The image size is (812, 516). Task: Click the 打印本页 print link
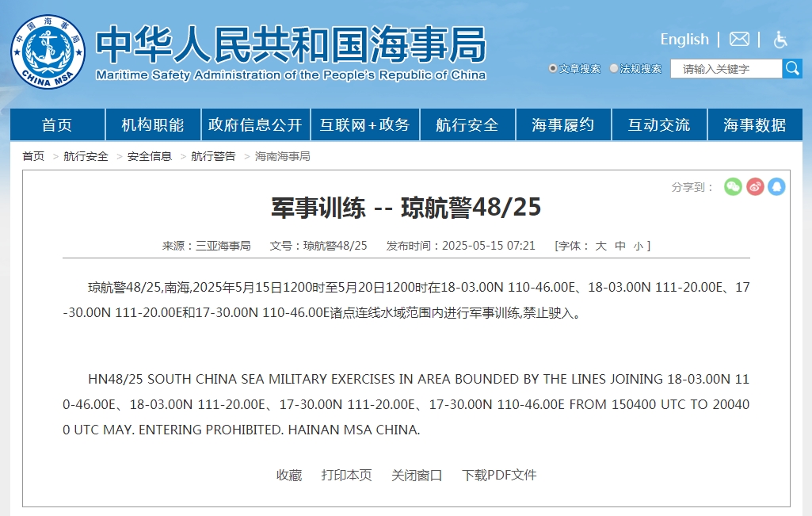coord(346,475)
